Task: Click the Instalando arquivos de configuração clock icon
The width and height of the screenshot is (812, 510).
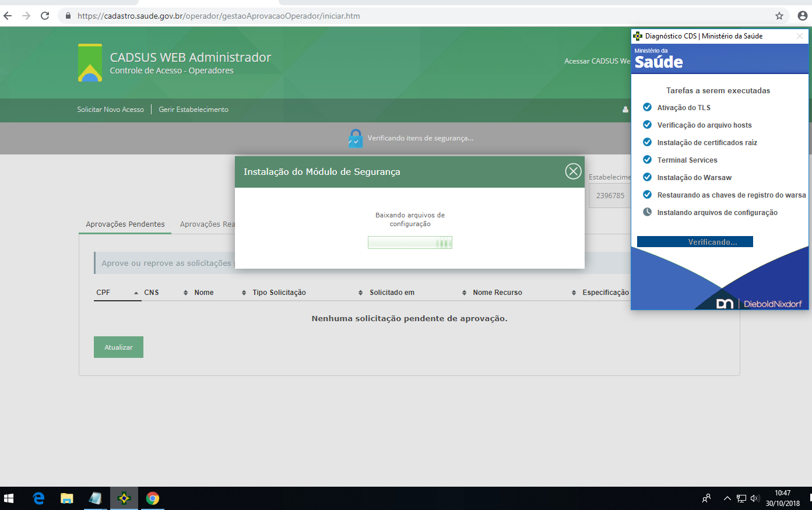Action: [647, 212]
